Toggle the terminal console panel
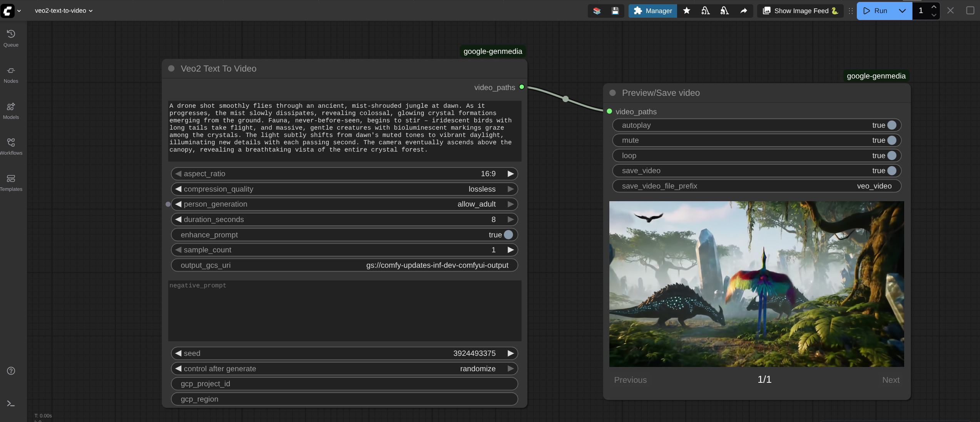The image size is (980, 422). [11, 404]
